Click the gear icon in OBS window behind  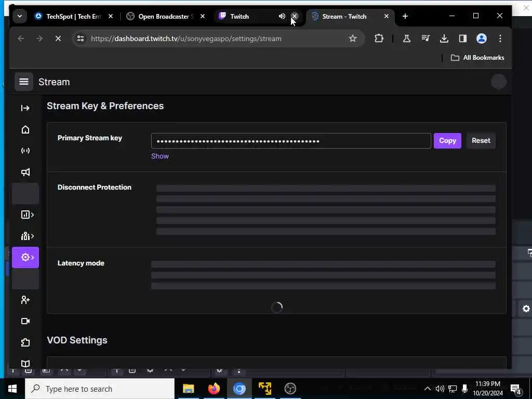pyautogui.click(x=526, y=309)
